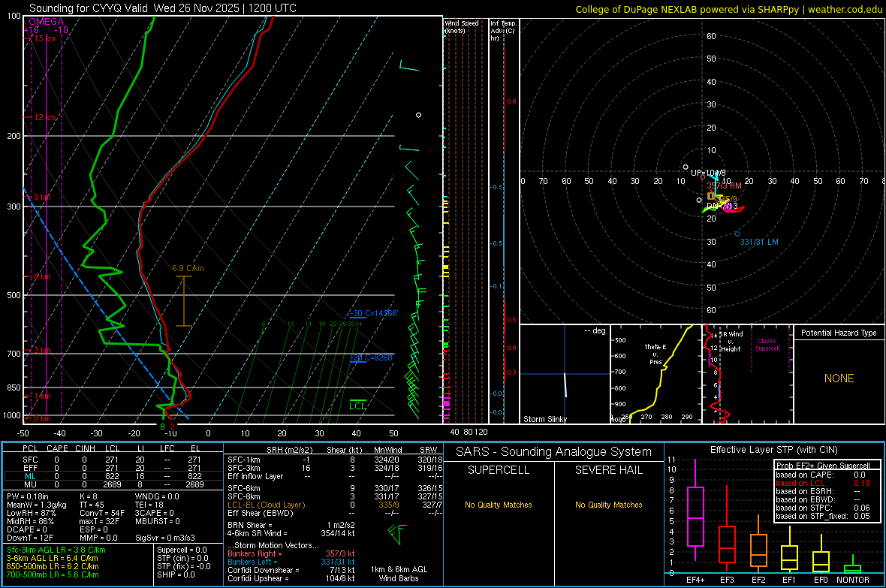Click the Sfc-3km AGL LR = 3.8 C/km line
Image resolution: width=886 pixels, height=588 pixels.
click(x=56, y=550)
